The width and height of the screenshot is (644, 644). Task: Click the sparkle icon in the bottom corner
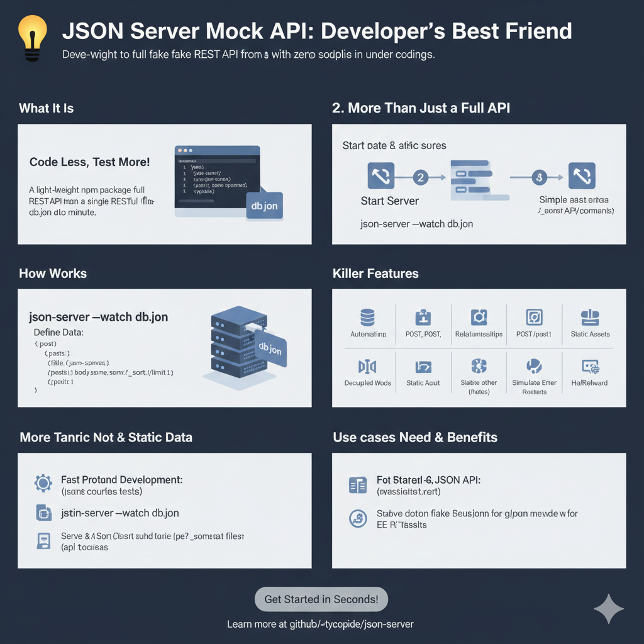coord(608,608)
